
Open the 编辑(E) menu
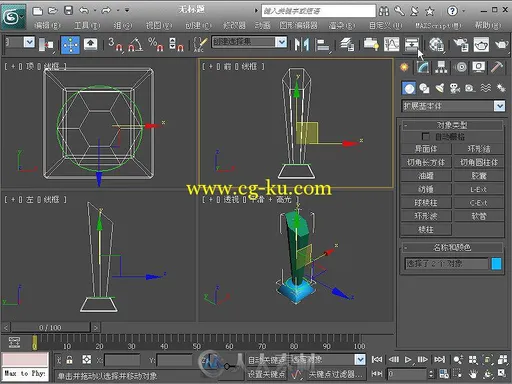point(47,25)
